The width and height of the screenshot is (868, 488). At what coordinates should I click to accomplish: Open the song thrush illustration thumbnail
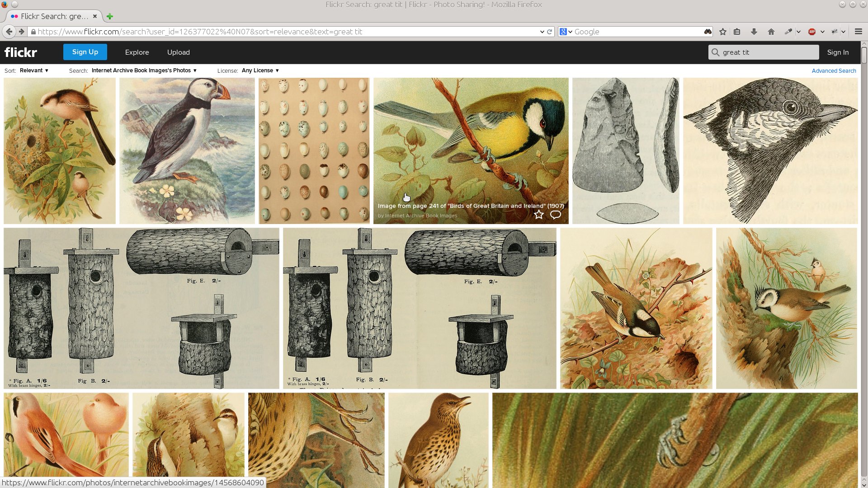tap(439, 440)
